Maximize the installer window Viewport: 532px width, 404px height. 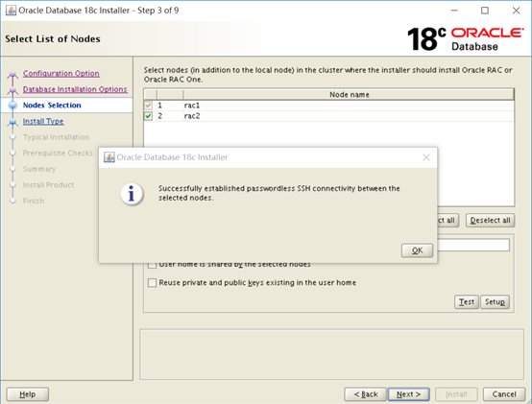pyautogui.click(x=485, y=11)
